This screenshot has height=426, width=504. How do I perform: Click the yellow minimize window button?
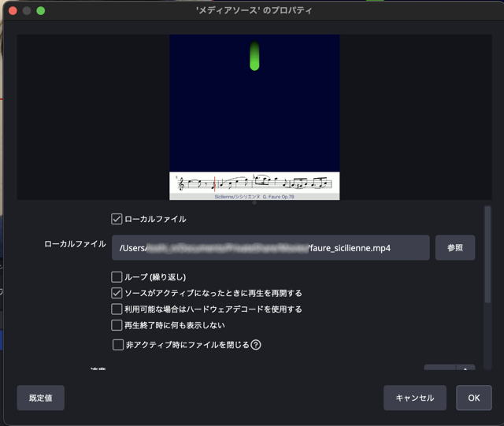(x=26, y=11)
